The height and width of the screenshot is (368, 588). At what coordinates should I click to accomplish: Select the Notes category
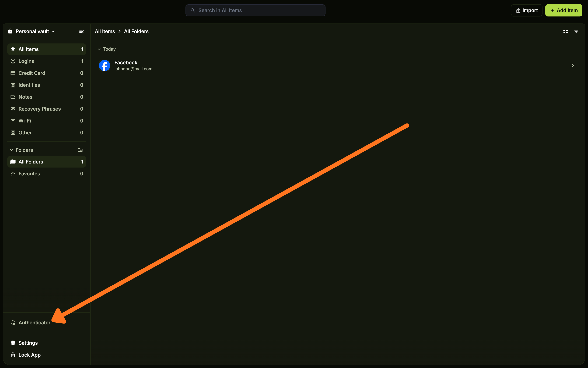[47, 97]
